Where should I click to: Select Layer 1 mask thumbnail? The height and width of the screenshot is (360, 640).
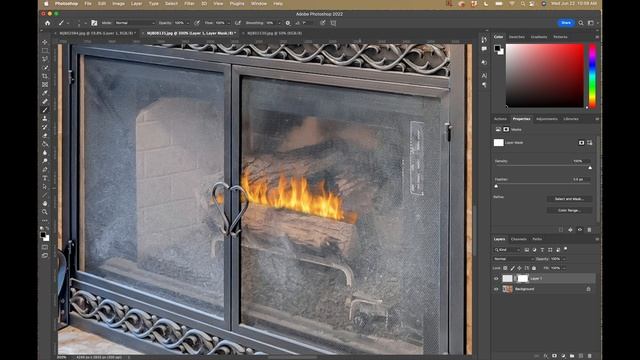(523, 278)
